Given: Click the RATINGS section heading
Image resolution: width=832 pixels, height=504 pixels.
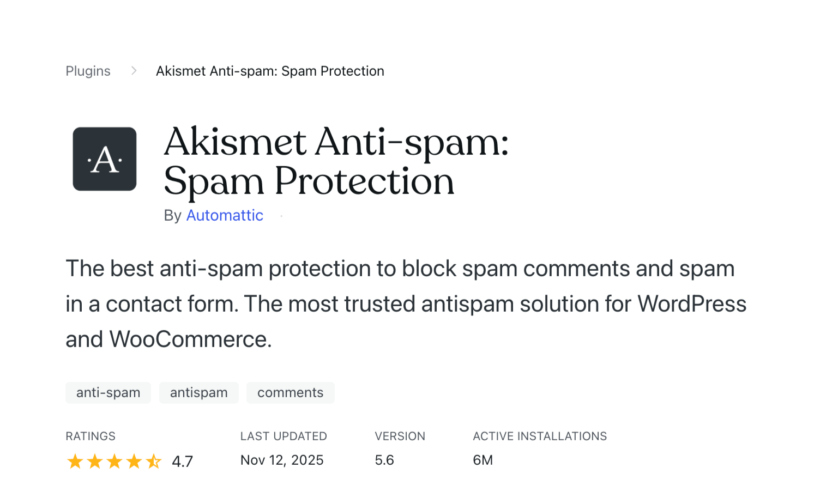Looking at the screenshot, I should [x=91, y=436].
